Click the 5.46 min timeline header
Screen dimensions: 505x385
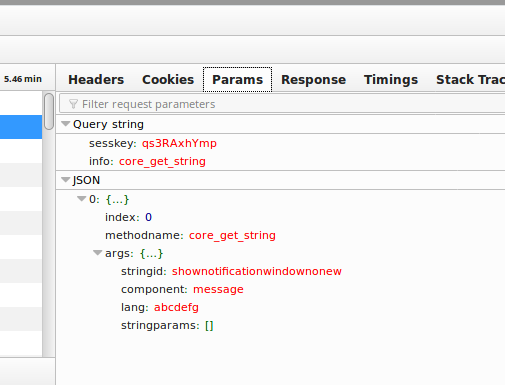[23, 79]
